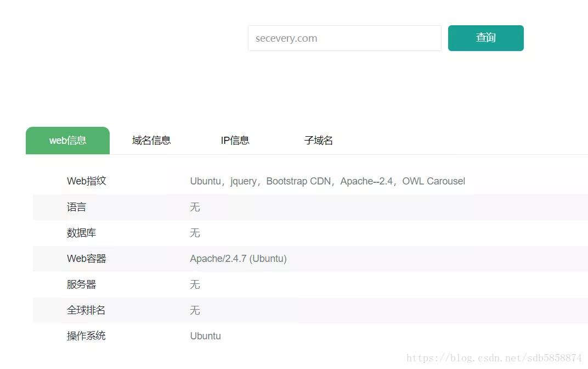Switch to the 域名信息 tab
This screenshot has height=369, width=588.
[x=151, y=141]
